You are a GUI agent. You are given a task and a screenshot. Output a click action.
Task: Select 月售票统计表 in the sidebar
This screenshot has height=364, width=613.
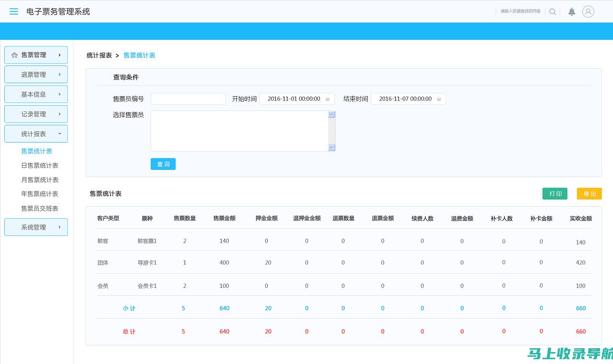pyautogui.click(x=40, y=180)
